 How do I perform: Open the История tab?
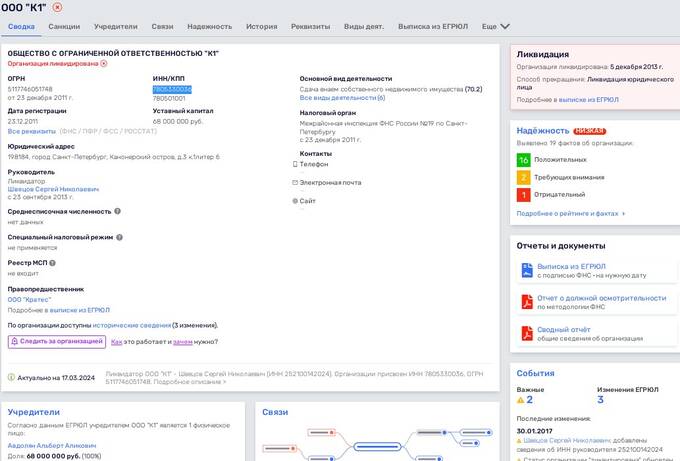click(x=262, y=26)
